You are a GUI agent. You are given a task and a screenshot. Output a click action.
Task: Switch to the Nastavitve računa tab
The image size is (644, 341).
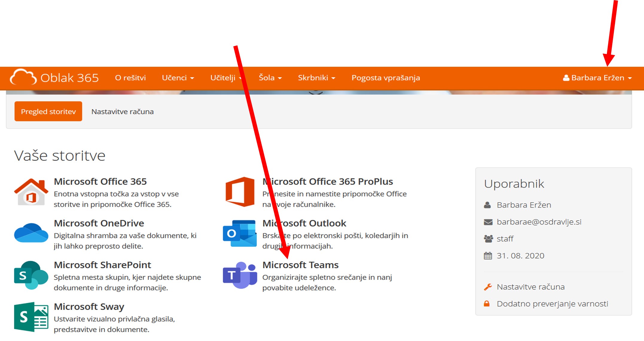click(x=123, y=112)
